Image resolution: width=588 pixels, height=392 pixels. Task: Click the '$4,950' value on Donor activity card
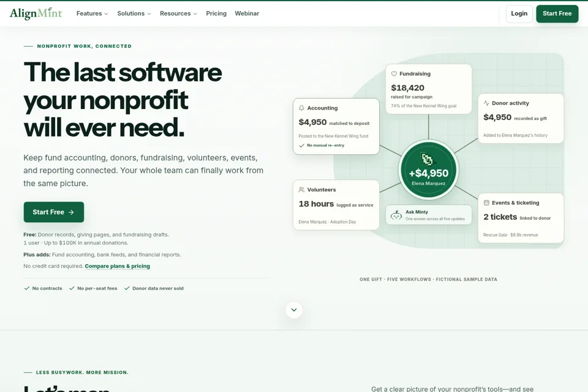click(x=497, y=118)
